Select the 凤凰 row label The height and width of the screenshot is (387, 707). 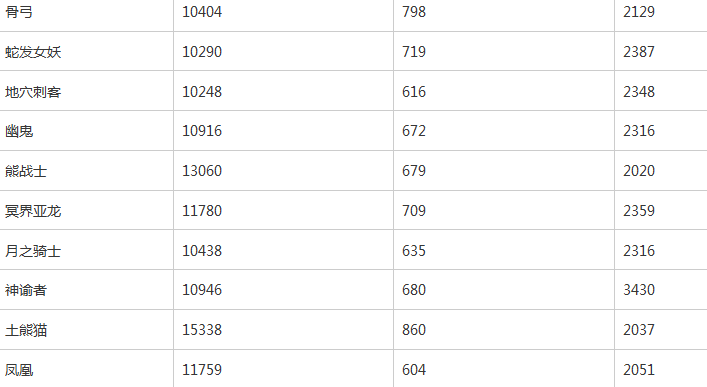point(19,370)
